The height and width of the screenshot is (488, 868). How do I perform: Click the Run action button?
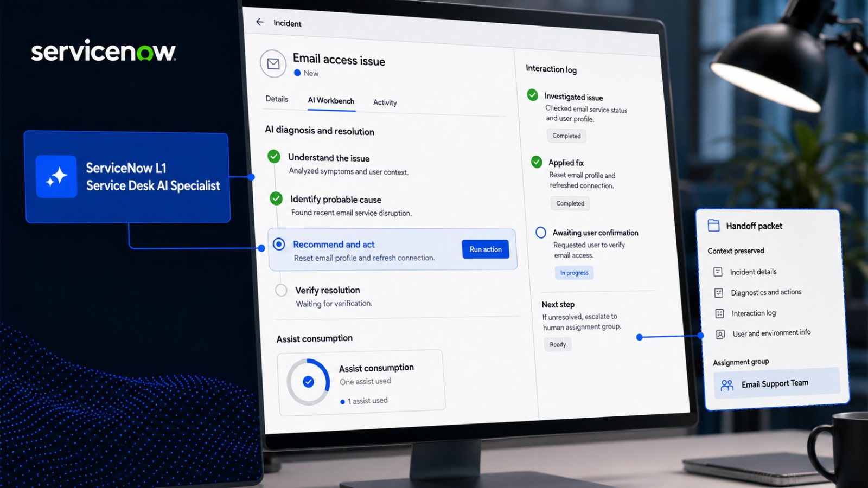486,249
